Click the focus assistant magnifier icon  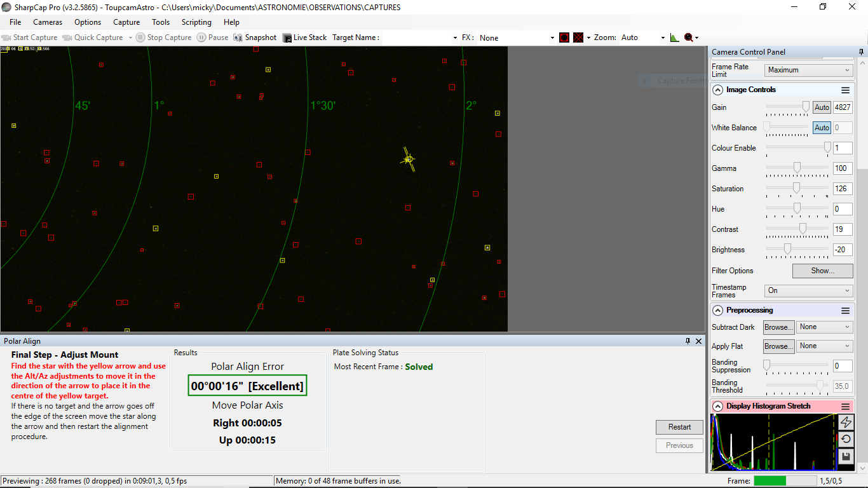click(x=689, y=37)
